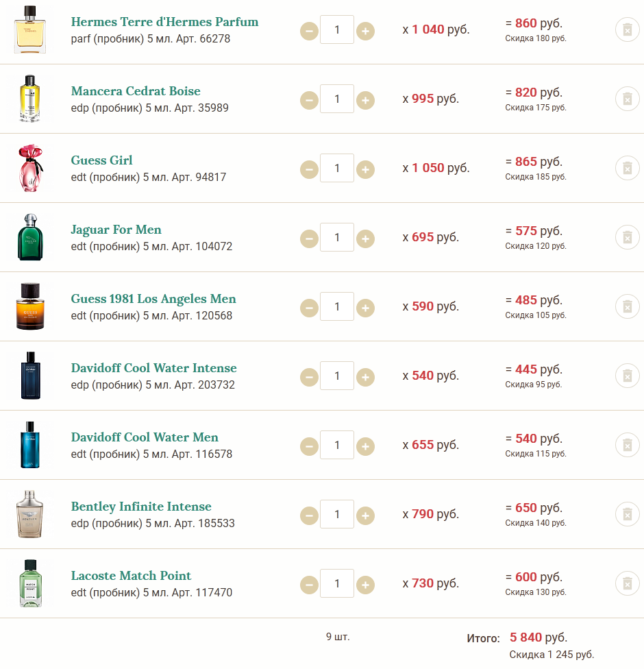Trash the Lacoste Match Point item
The height and width of the screenshot is (669, 644).
coord(626,584)
